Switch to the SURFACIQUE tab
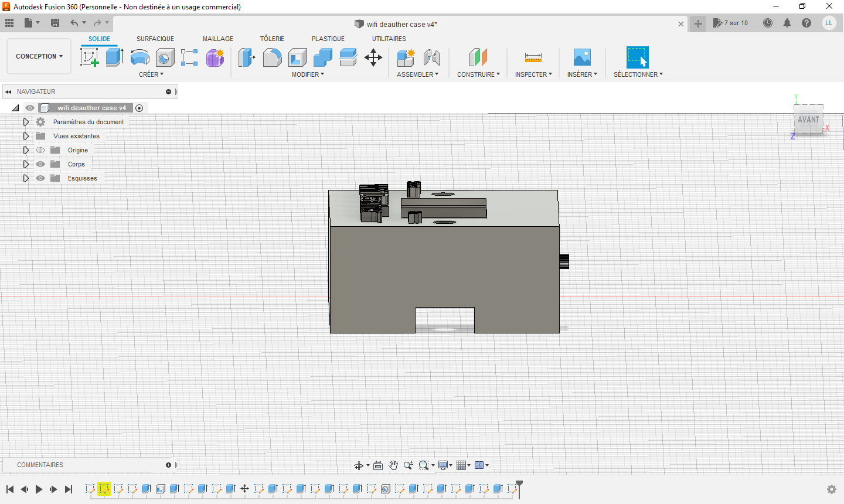Image resolution: width=844 pixels, height=504 pixels. tap(155, 39)
